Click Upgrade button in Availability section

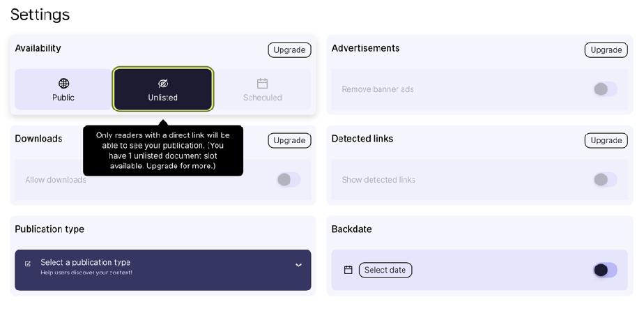point(289,50)
